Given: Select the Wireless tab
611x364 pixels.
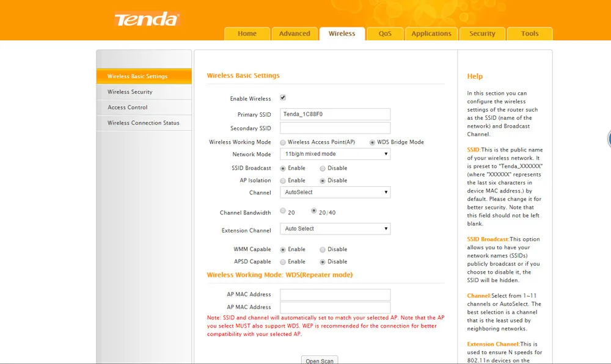Looking at the screenshot, I should click(342, 34).
